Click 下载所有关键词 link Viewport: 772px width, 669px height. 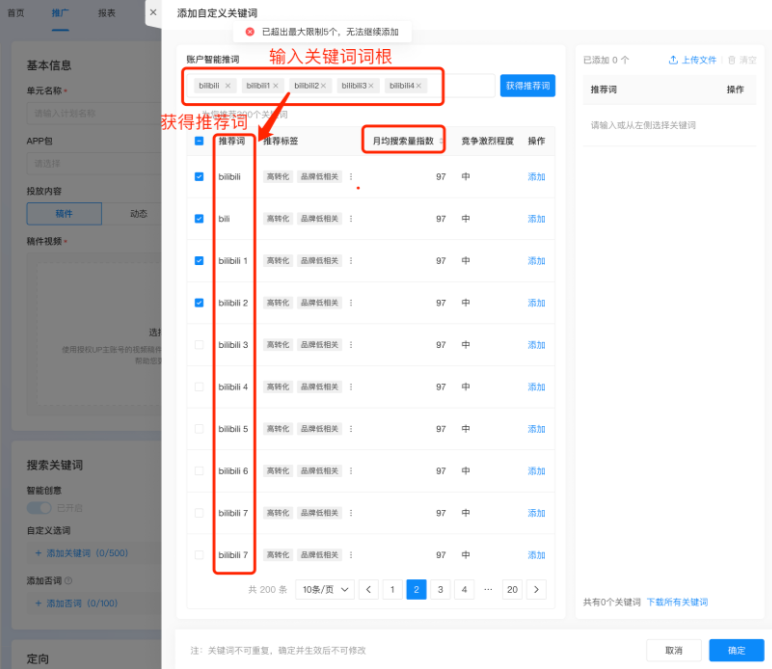tap(677, 602)
